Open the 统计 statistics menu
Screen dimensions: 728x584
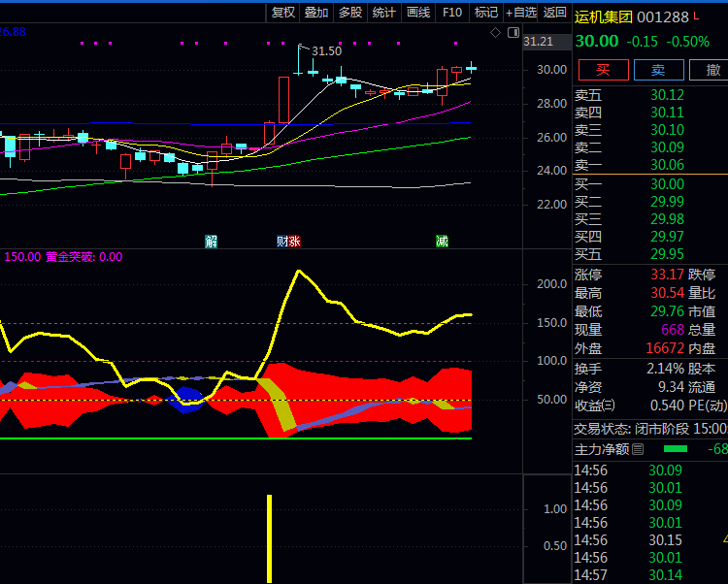pos(384,13)
